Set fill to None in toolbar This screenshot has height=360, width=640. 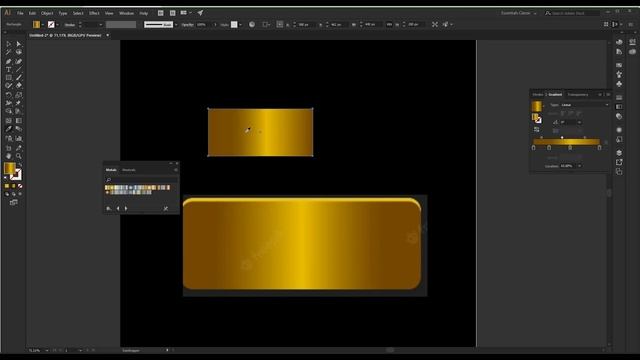point(20,186)
